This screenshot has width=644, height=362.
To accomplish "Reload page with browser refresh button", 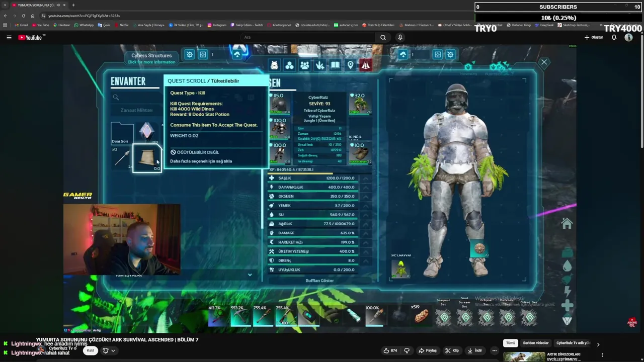I will click(23, 16).
